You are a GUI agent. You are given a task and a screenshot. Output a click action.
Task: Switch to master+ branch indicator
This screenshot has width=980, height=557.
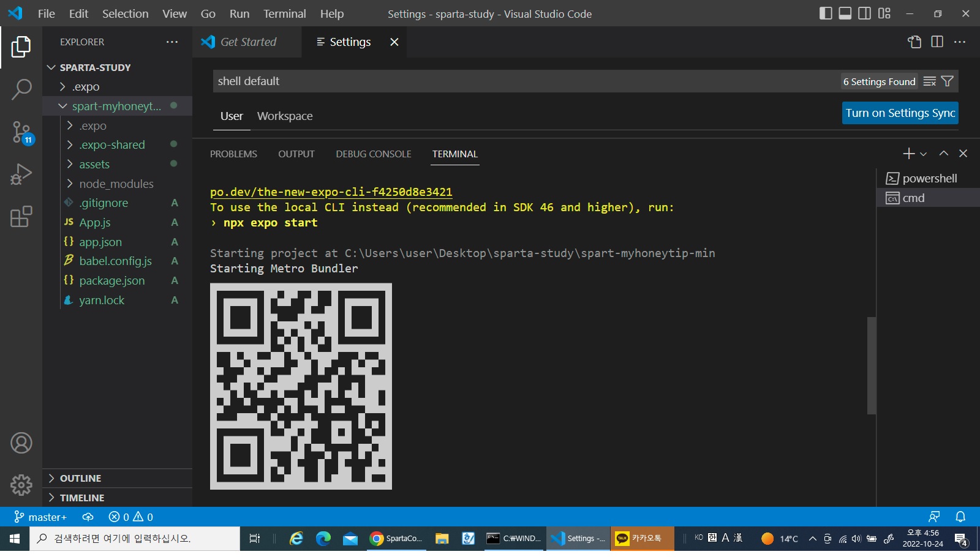click(40, 517)
